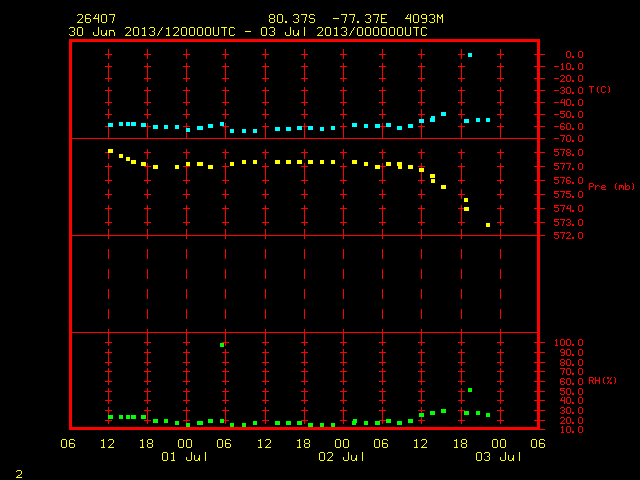Click the -77.37E longitude text
640x480 pixels.
360,19
